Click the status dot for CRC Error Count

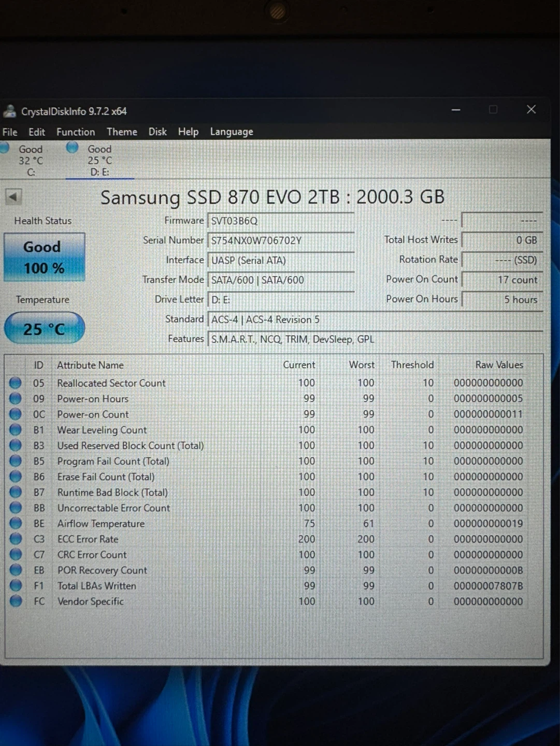click(x=16, y=554)
